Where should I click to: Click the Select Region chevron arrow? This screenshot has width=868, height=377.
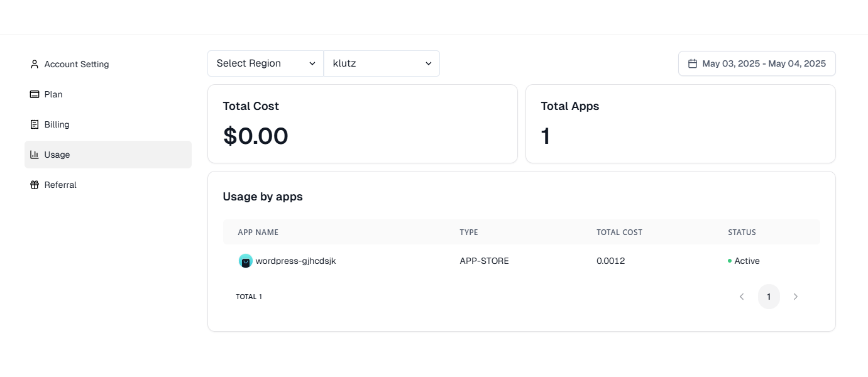(312, 63)
